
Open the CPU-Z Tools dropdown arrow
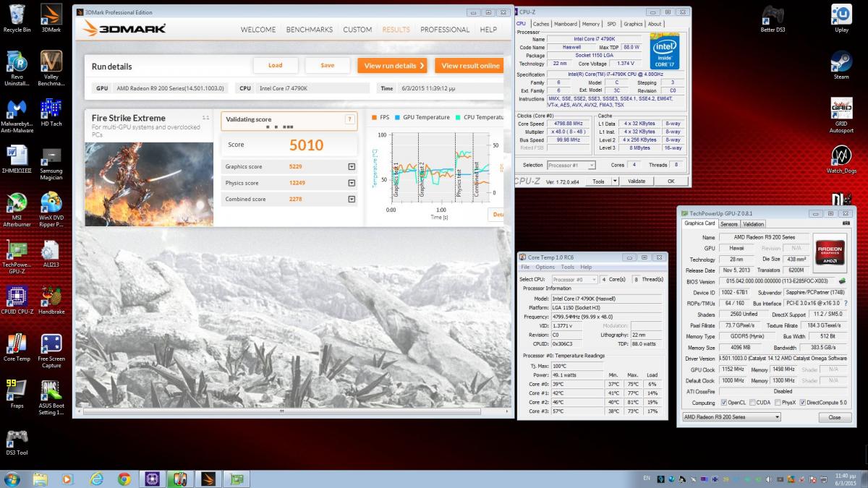click(x=613, y=181)
